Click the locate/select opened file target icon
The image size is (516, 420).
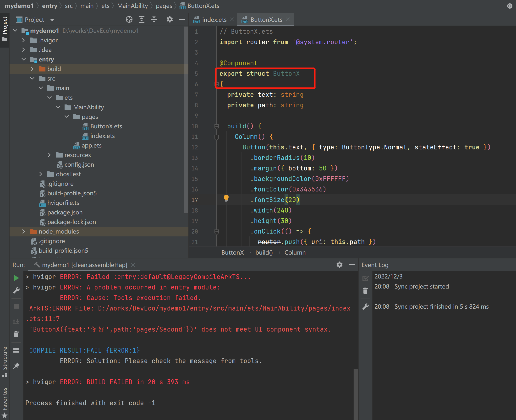pyautogui.click(x=129, y=19)
